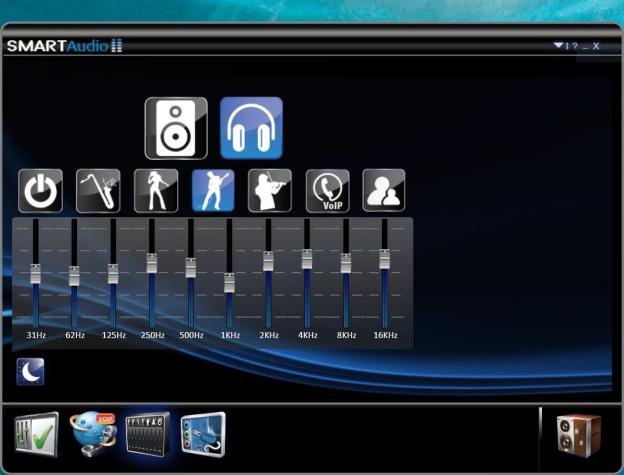The width and height of the screenshot is (624, 475).
Task: Toggle the equalizer power button
Action: coord(40,190)
